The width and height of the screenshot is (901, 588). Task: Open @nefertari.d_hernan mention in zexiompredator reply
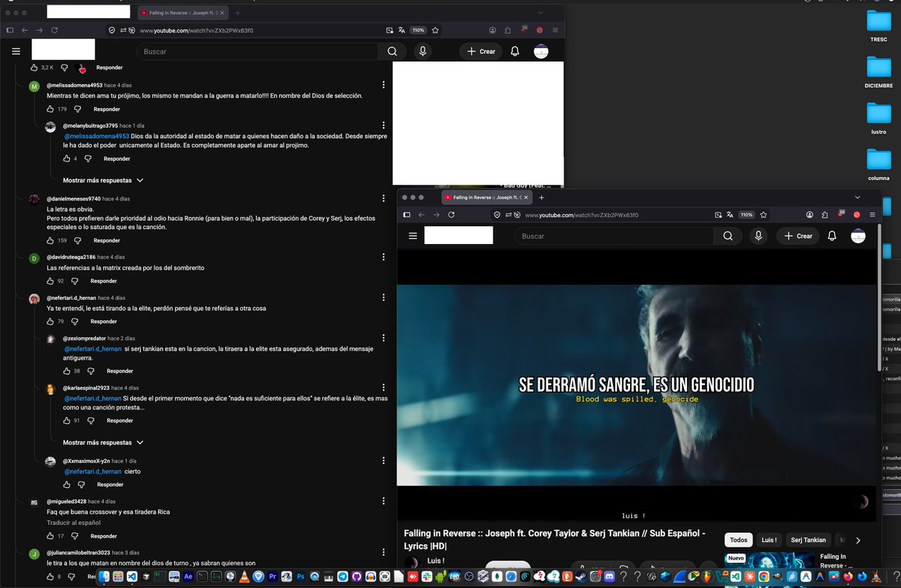[x=92, y=348]
